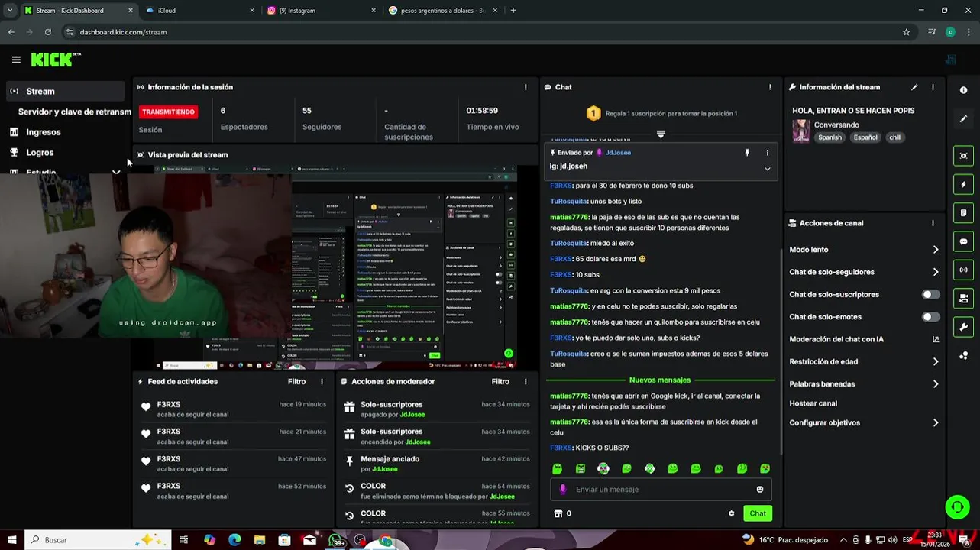The height and width of the screenshot is (550, 980).
Task: Open Acciones de moderador three-dot menu
Action: [x=526, y=382]
